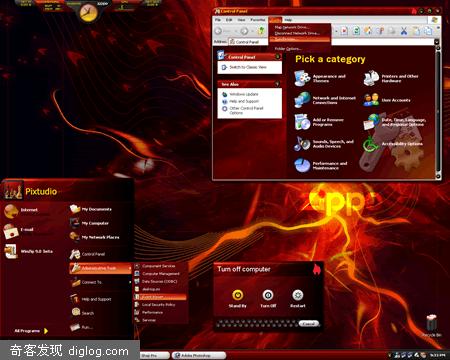
Task: Click the scissors Cut icon in toolbar
Action: click(x=404, y=31)
